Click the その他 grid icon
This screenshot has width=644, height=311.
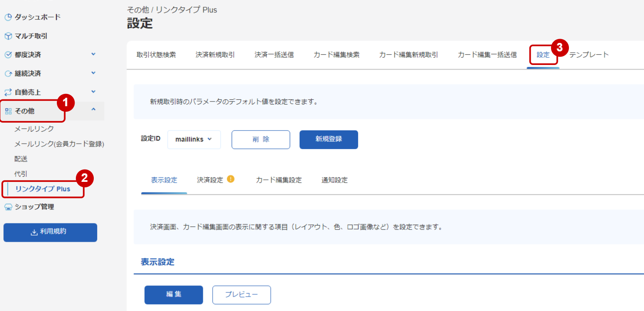(x=8, y=111)
